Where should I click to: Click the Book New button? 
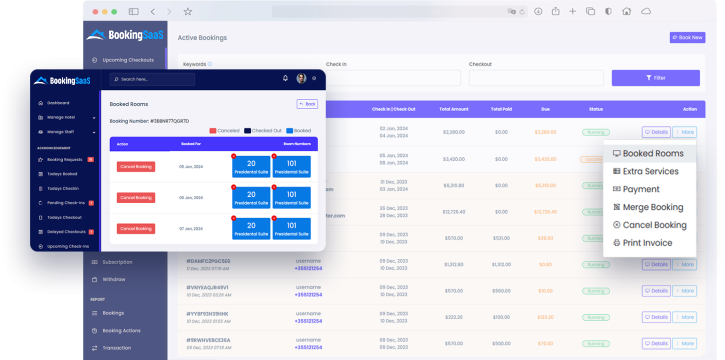pyautogui.click(x=688, y=37)
